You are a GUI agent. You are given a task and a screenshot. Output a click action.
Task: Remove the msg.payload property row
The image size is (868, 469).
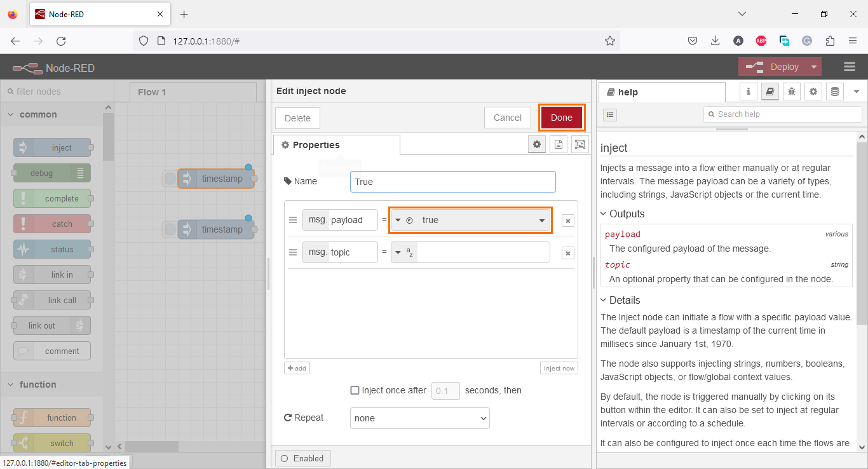tap(568, 221)
